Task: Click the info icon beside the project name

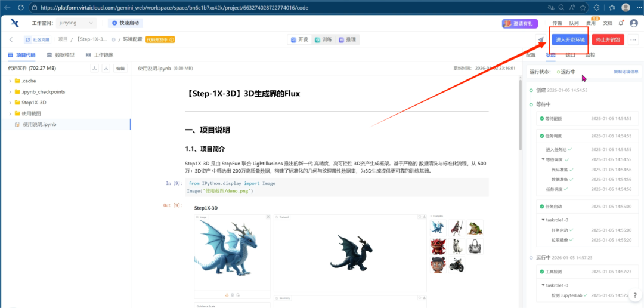Action: coord(113,40)
